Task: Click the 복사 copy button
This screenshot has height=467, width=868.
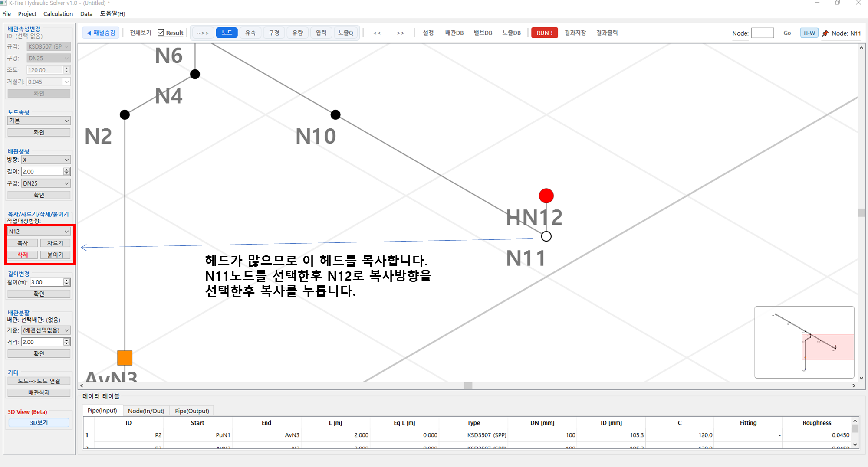Action: [x=23, y=243]
